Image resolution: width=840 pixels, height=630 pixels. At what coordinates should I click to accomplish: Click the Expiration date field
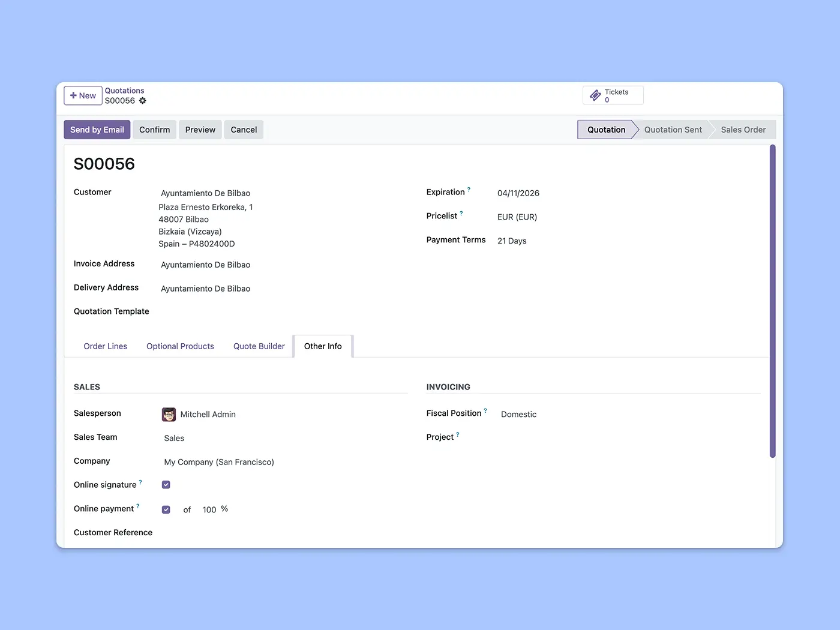pyautogui.click(x=518, y=193)
